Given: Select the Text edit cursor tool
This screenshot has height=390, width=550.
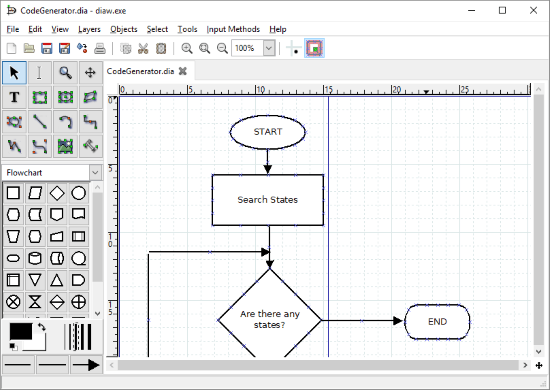Looking at the screenshot, I should (x=39, y=73).
